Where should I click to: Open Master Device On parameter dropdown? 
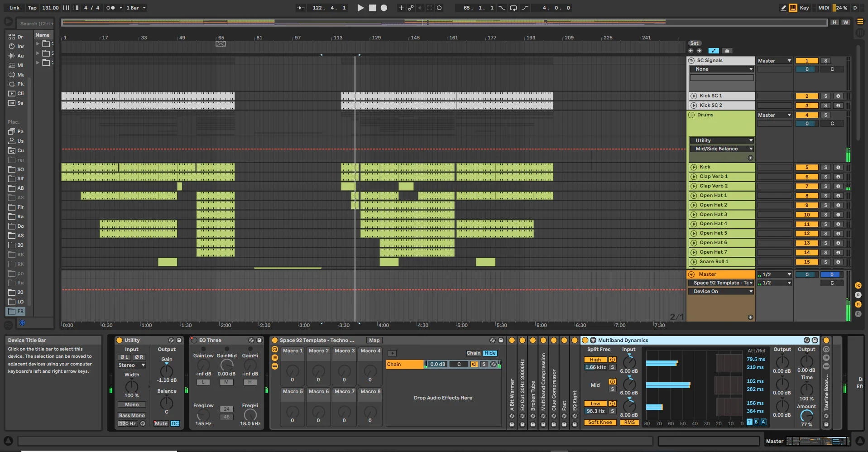point(721,291)
